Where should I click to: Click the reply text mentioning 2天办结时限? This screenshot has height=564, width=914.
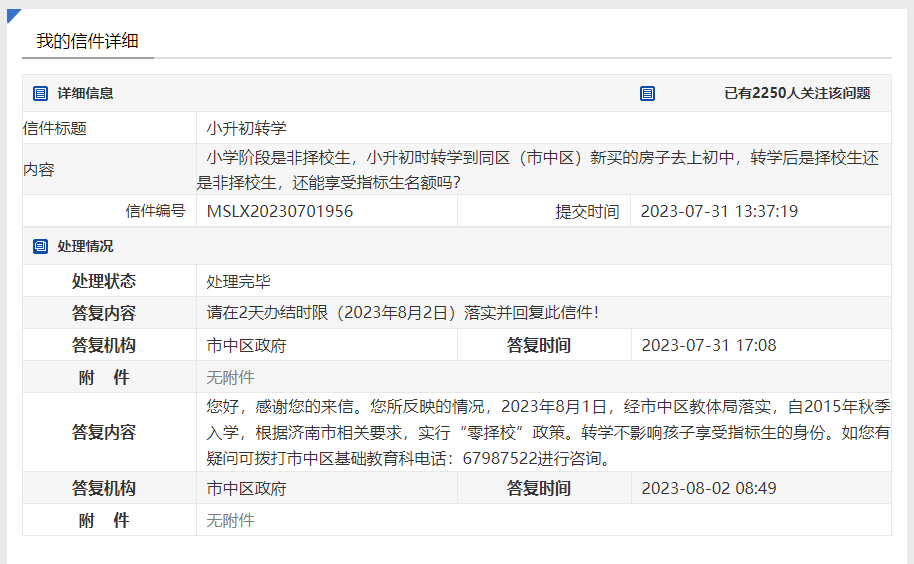[x=402, y=313]
